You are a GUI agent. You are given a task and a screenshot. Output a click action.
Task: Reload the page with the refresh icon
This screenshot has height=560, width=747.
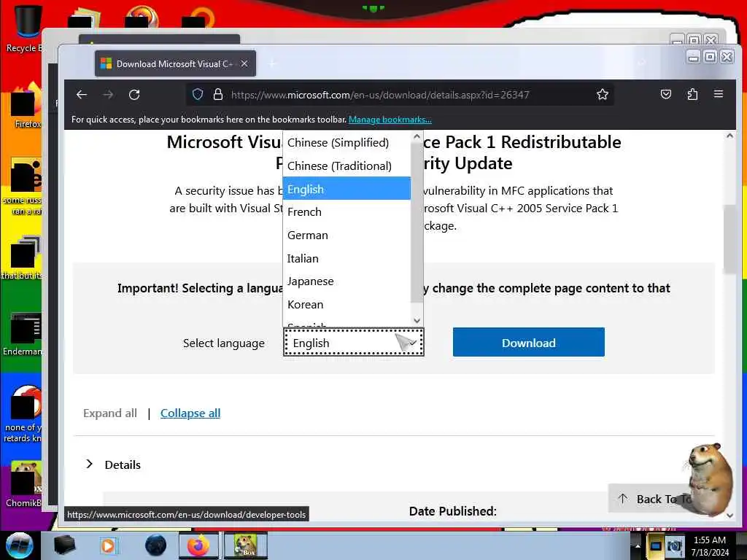coord(134,95)
